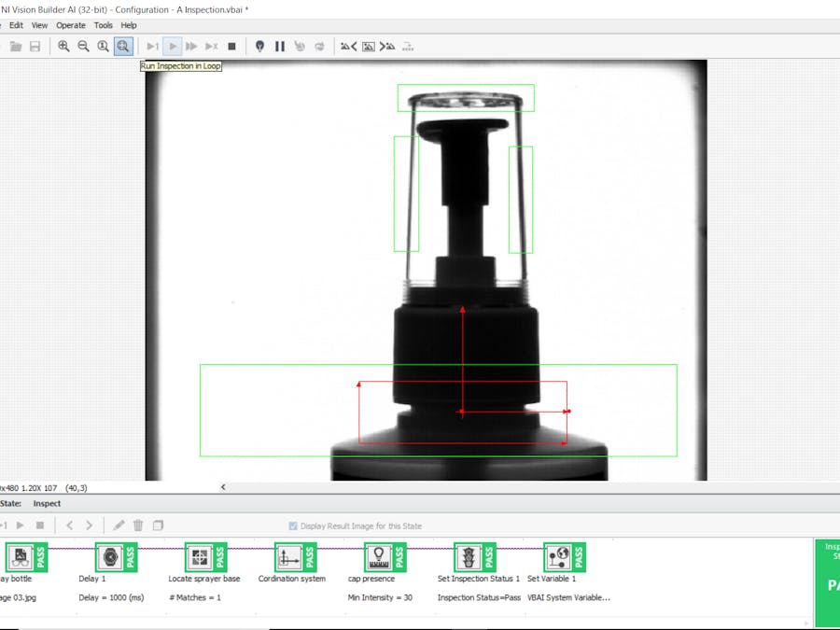
Task: Open the Help menu
Action: tap(129, 25)
